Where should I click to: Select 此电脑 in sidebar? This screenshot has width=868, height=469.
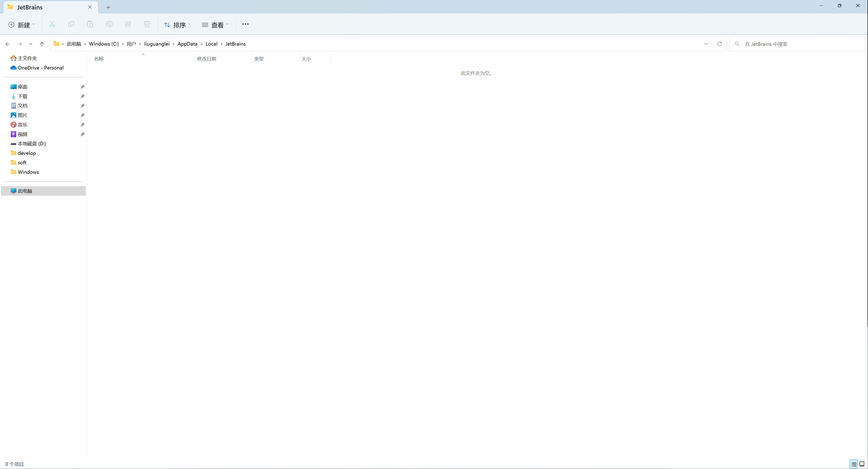pyautogui.click(x=43, y=191)
